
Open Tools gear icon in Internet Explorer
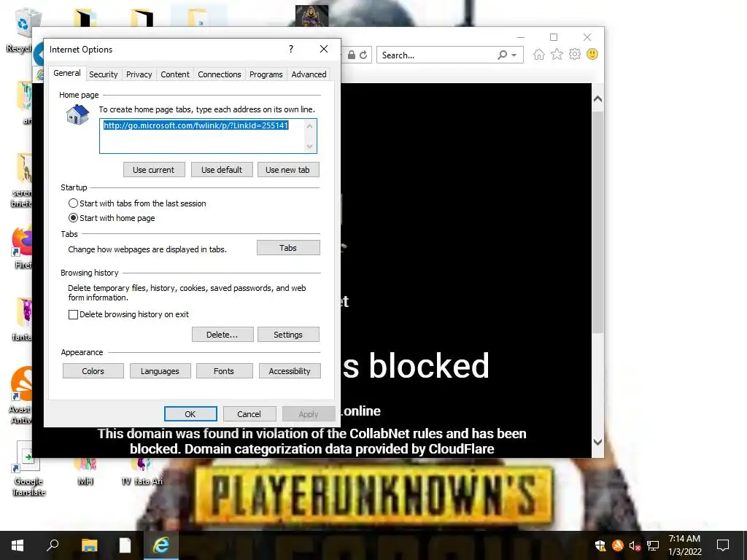click(x=575, y=54)
